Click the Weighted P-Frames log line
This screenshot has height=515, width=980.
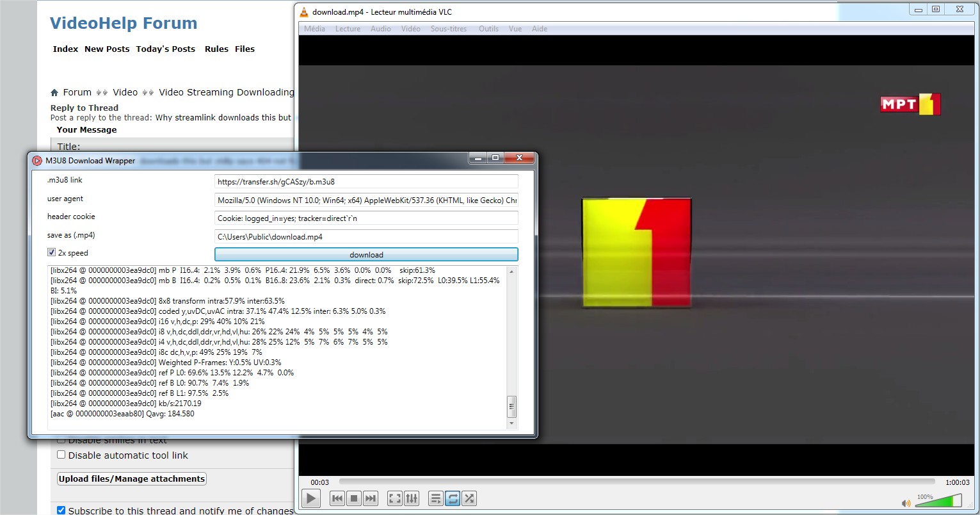pyautogui.click(x=166, y=363)
